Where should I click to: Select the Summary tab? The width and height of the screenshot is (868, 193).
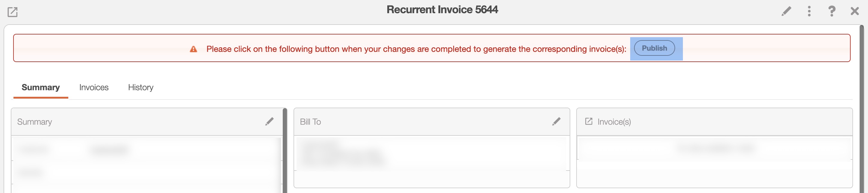pos(40,88)
